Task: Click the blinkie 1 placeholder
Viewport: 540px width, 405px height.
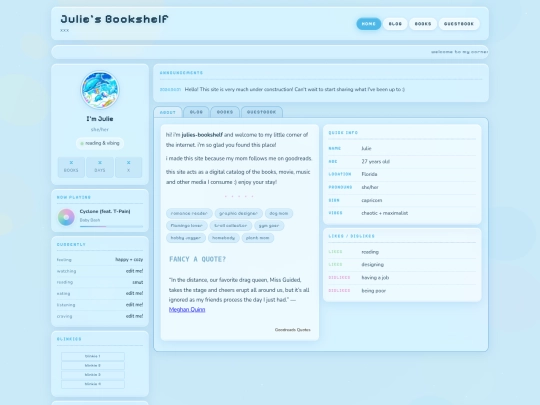Action: [93, 356]
